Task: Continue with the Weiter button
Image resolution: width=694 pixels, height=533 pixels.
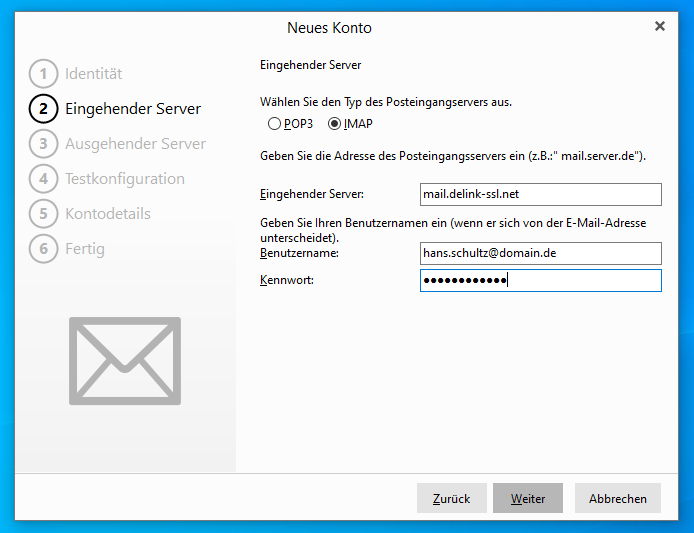Action: pyautogui.click(x=528, y=498)
